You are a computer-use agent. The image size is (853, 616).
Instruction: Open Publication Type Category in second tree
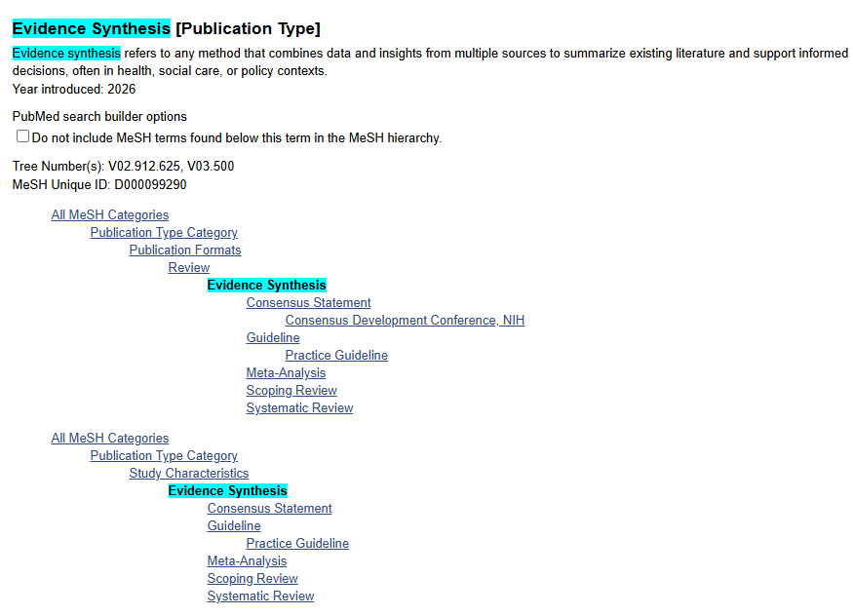pos(164,455)
